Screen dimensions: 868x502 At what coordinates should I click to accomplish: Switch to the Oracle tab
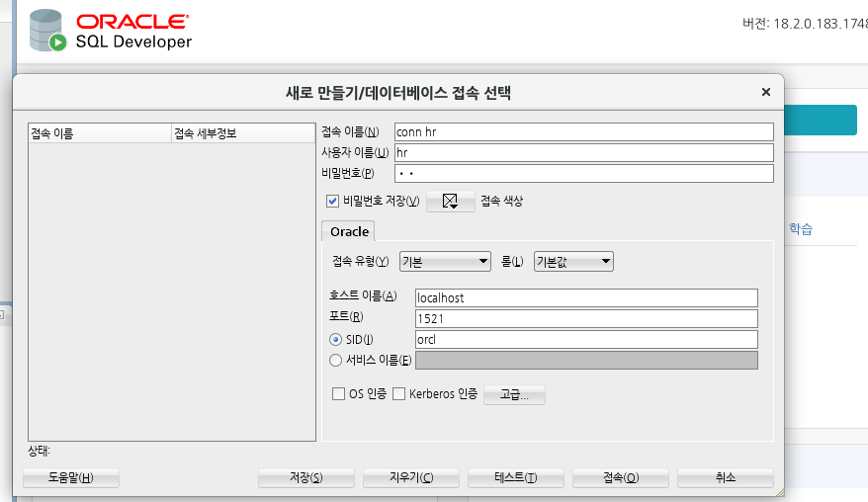(349, 231)
